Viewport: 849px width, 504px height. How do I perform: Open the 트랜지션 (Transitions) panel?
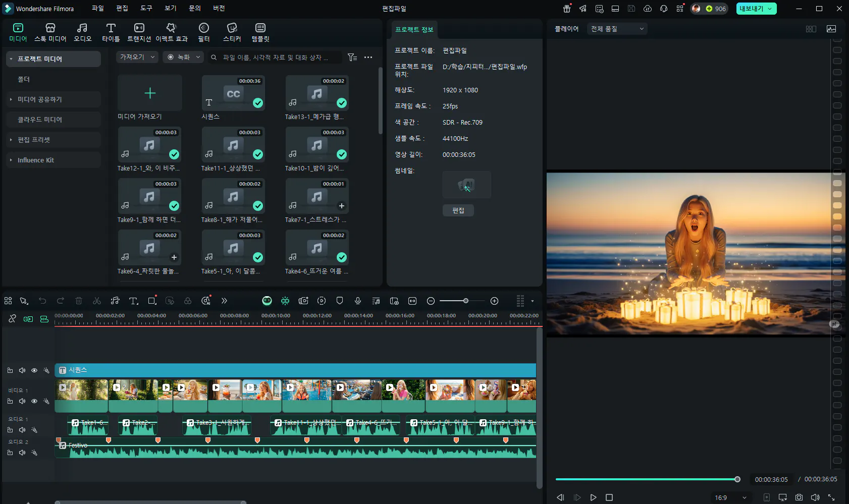point(139,32)
